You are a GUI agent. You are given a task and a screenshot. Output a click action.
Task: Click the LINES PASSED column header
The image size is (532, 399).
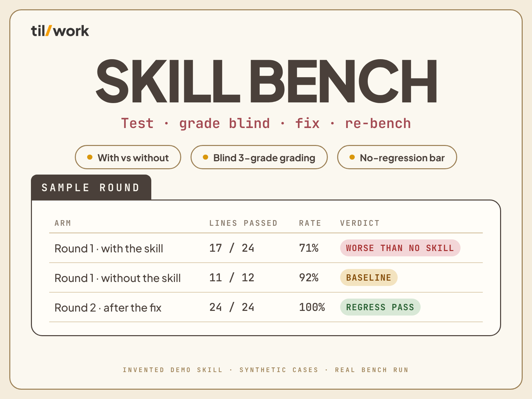point(243,223)
